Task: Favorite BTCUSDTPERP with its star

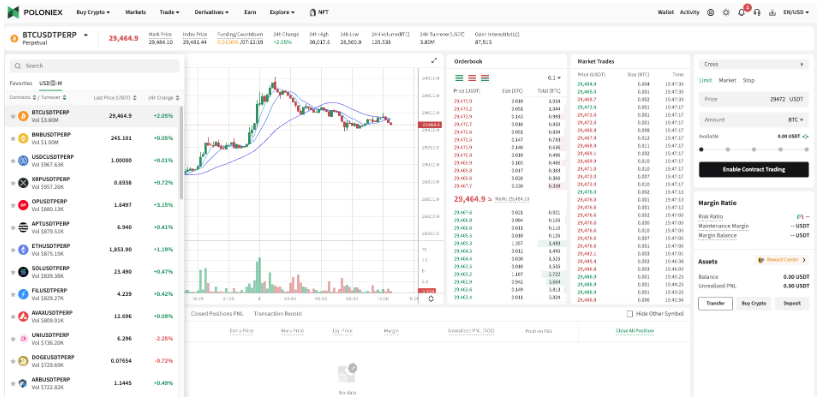Action: pyautogui.click(x=13, y=116)
